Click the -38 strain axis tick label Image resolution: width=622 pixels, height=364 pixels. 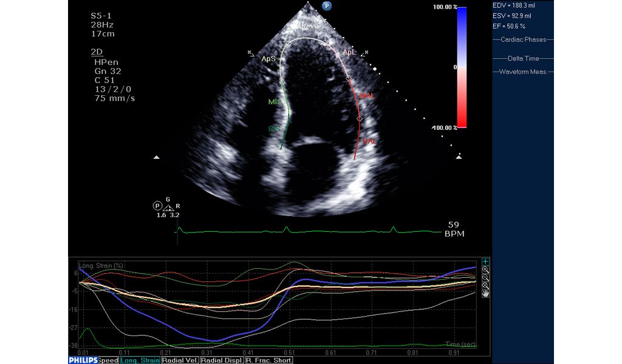73,346
